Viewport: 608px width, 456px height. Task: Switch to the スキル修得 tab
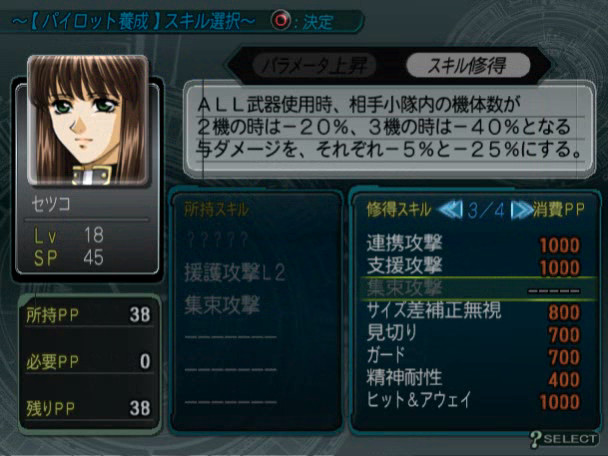(x=468, y=65)
